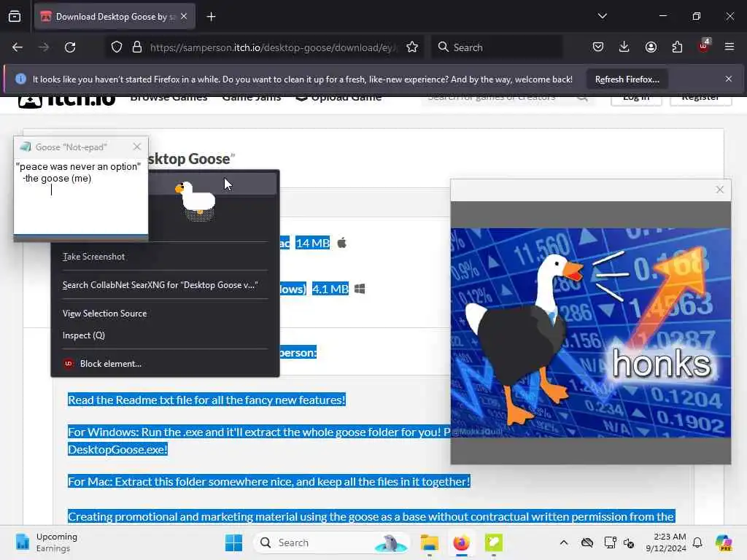The width and height of the screenshot is (747, 560).
Task: Close the Goose "Not-epad" window
Action: [x=137, y=147]
